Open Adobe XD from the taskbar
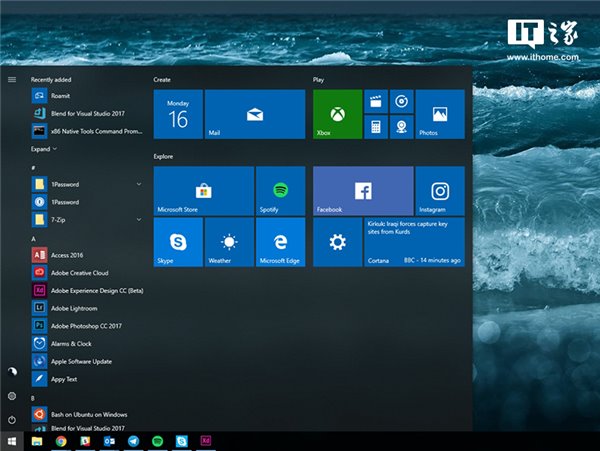Image resolution: width=600 pixels, height=451 pixels. pyautogui.click(x=206, y=441)
